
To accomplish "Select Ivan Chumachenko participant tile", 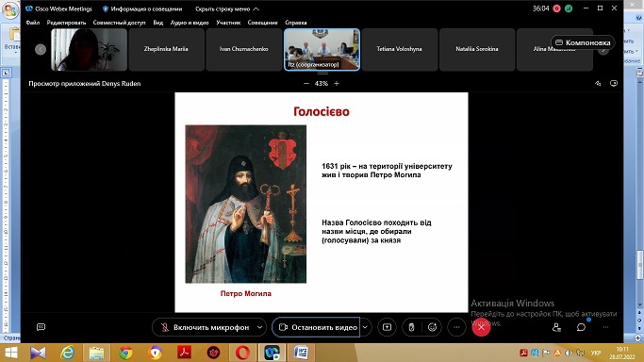I will (x=244, y=50).
